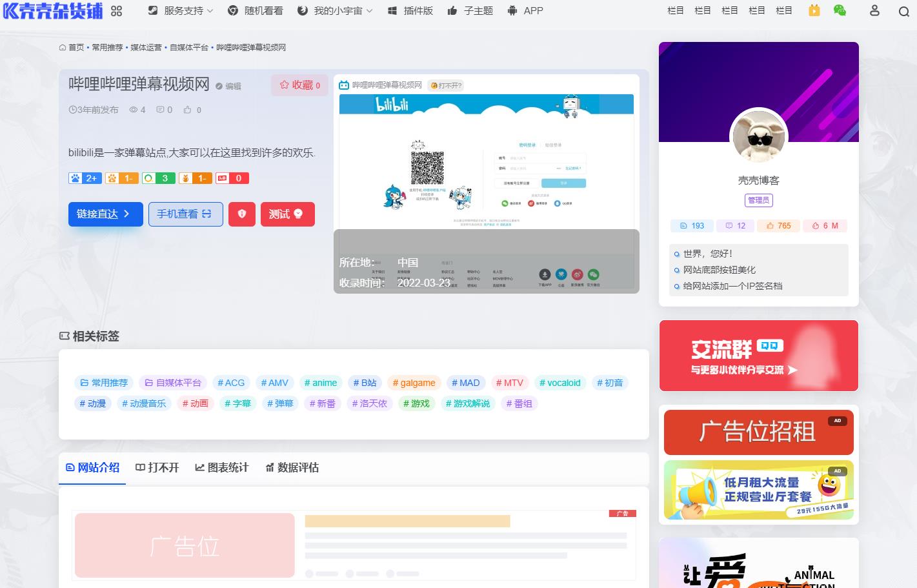The height and width of the screenshot is (588, 917).
Task: Click the 编辑 edit link
Action: point(228,86)
